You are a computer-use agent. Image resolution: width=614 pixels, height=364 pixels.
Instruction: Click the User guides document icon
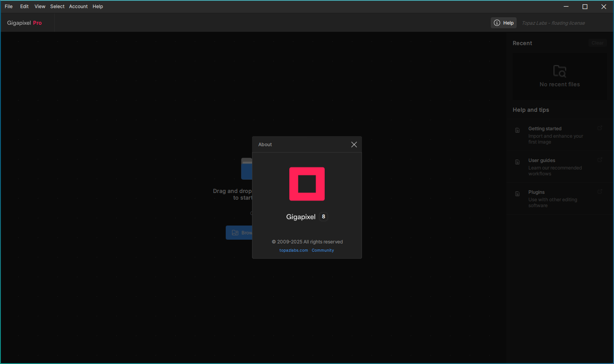(x=517, y=162)
